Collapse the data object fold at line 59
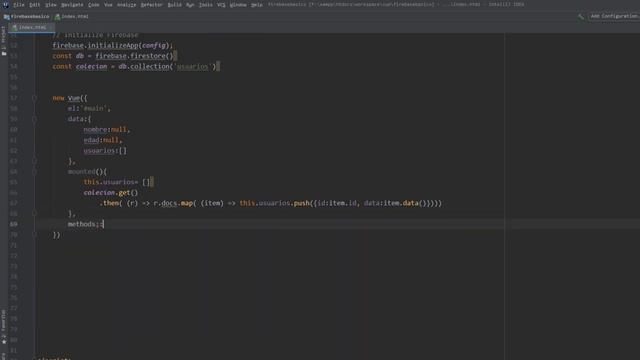This screenshot has width=640, height=360. tap(34, 119)
